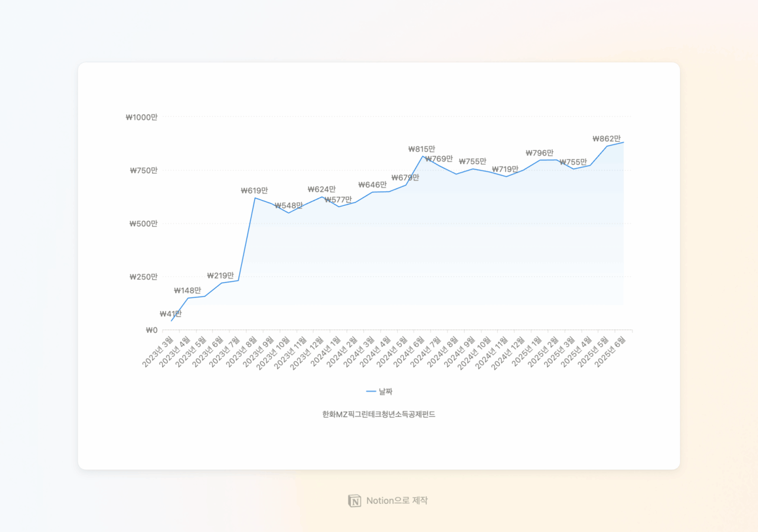The width and height of the screenshot is (758, 532).
Task: Click the ₩41만 data label
Action: point(171,314)
